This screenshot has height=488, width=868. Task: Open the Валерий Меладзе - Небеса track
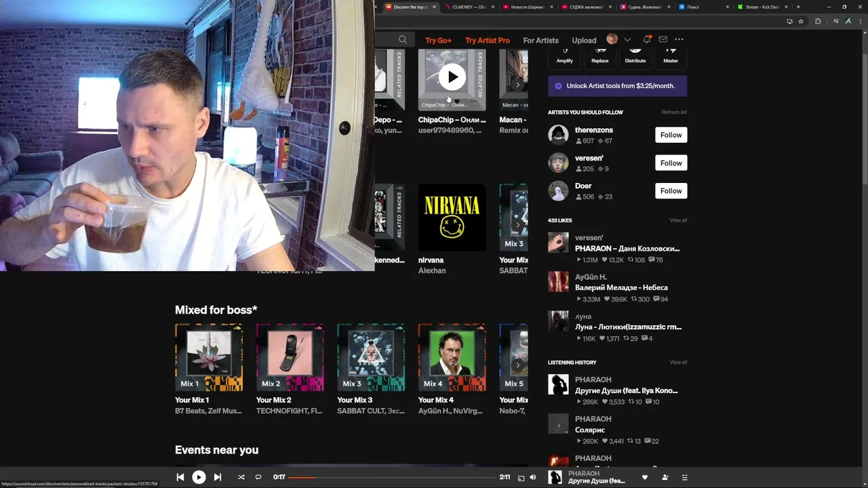[x=621, y=287]
